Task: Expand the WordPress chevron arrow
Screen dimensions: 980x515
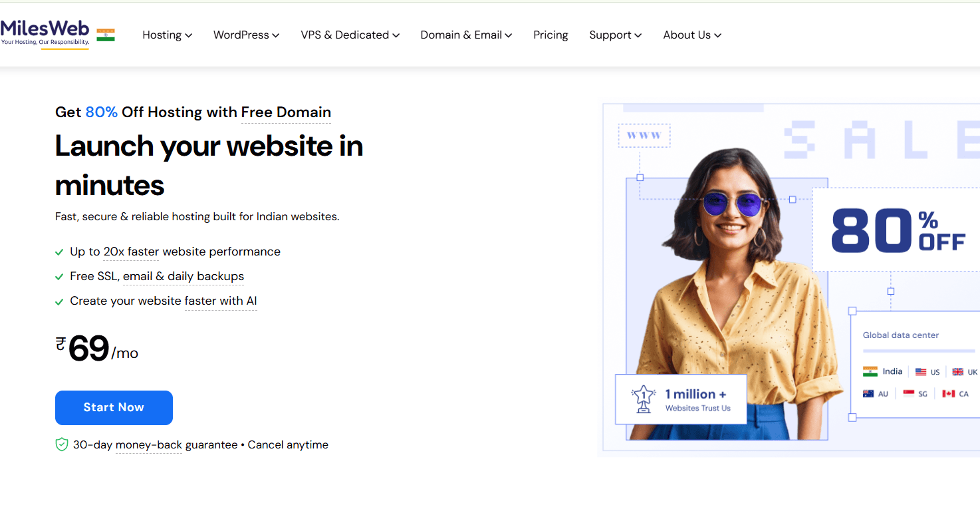Action: 276,35
